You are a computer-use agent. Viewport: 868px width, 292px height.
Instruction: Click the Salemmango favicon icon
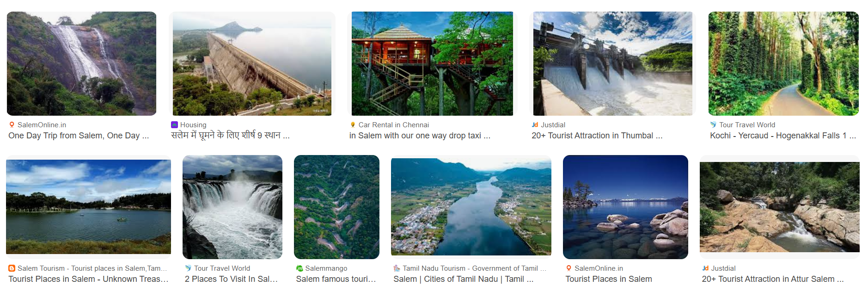coord(300,268)
